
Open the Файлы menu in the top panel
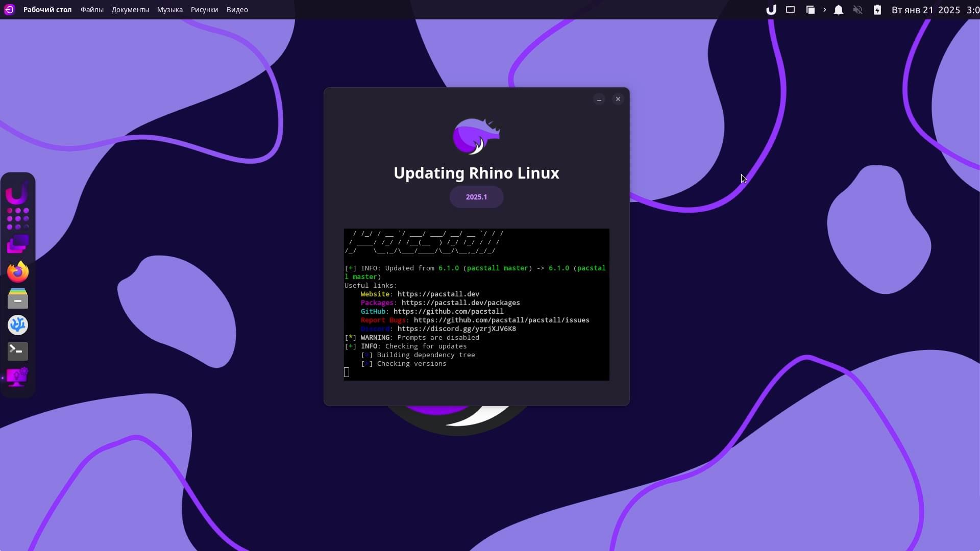tap(92, 10)
